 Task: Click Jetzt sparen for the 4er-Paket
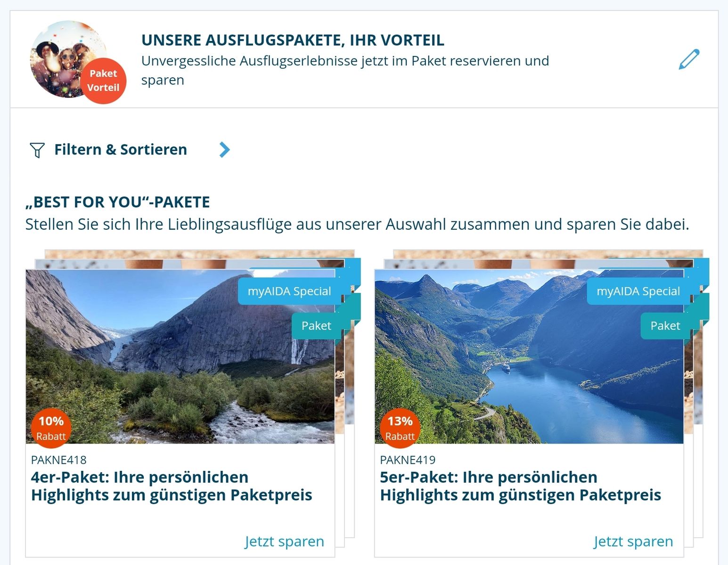284,541
